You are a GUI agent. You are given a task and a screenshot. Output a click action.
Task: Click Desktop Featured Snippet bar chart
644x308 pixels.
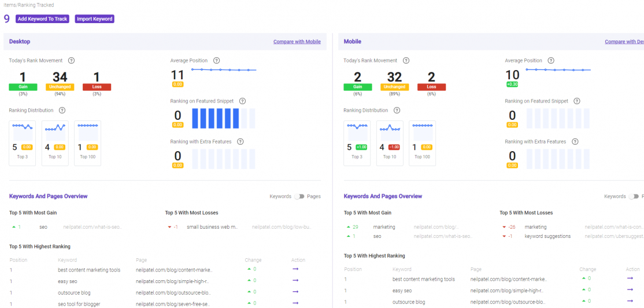pos(223,119)
